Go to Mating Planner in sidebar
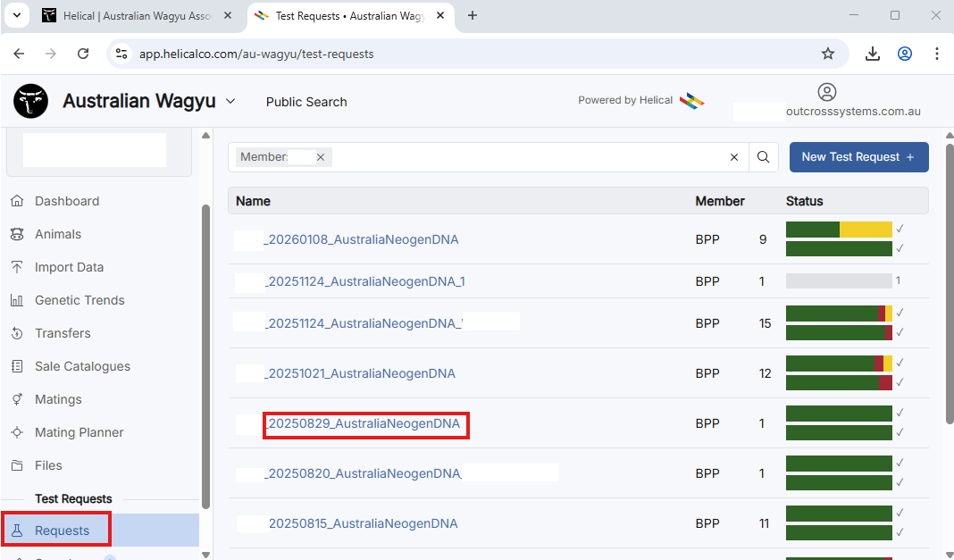This screenshot has width=954, height=560. 79,432
